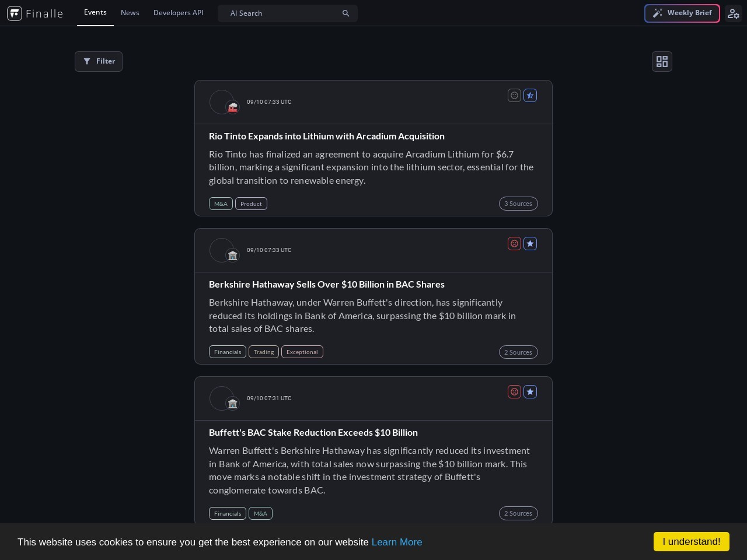
Task: Open Buffett's BAC Stake Reduction Exceeds headline
Action: [313, 432]
